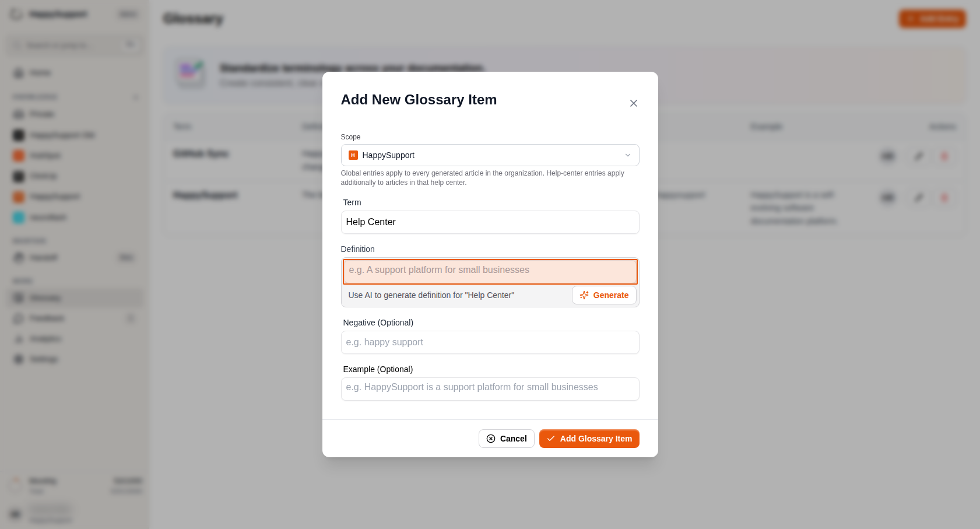Click the sparkle Generate AI definition button
The height and width of the screenshot is (529, 980).
coord(604,295)
